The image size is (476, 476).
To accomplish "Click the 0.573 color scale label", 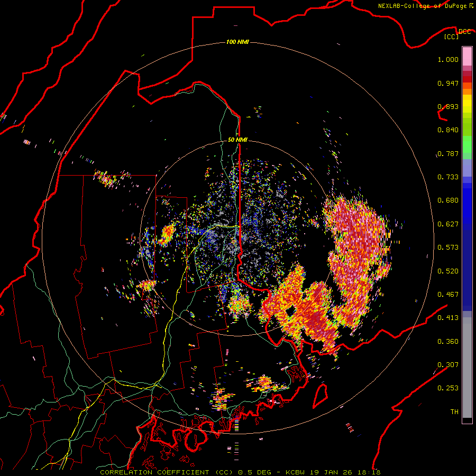I will click(x=448, y=248).
